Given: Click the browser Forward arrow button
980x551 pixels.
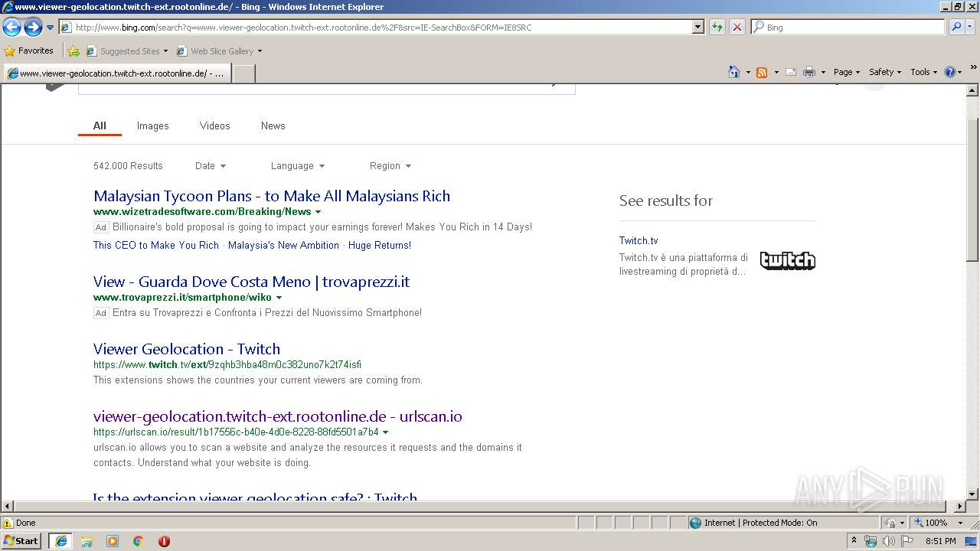Looking at the screenshot, I should 33,27.
